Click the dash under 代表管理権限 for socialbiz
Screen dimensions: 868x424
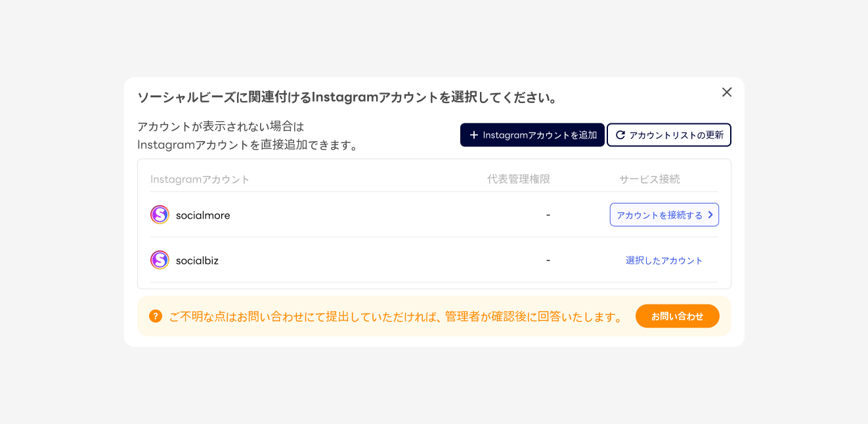click(548, 260)
